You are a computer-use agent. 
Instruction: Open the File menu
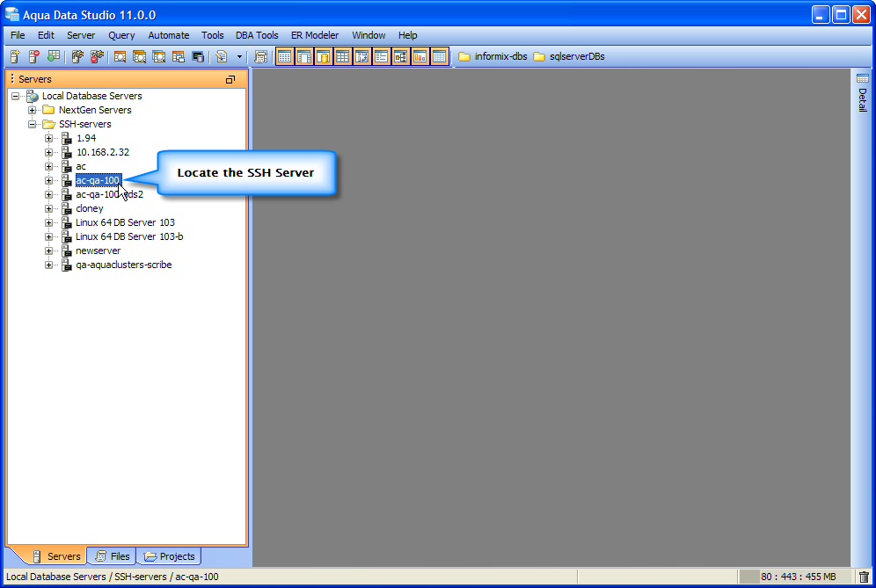pos(18,35)
